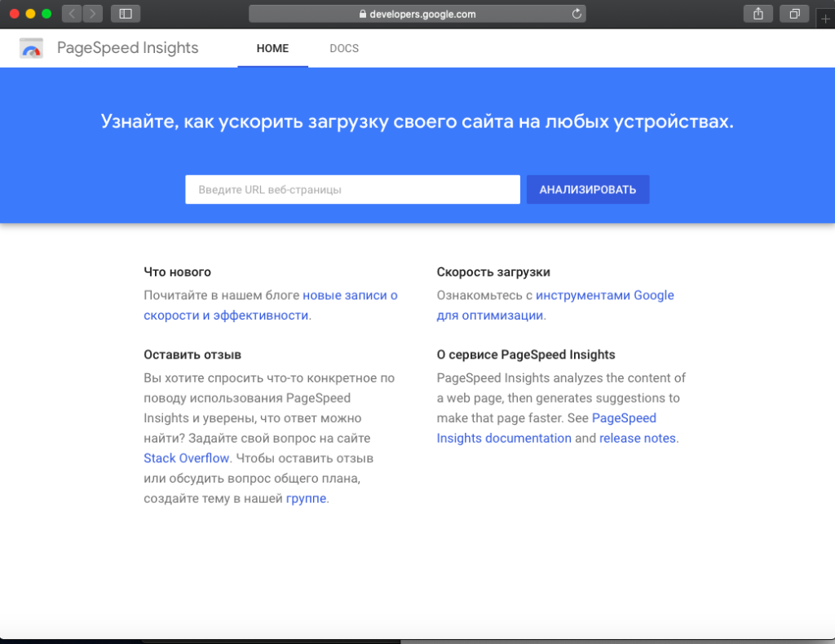
Task: Click the АНАЛИЗИРОВАТЬ button
Action: (x=588, y=189)
